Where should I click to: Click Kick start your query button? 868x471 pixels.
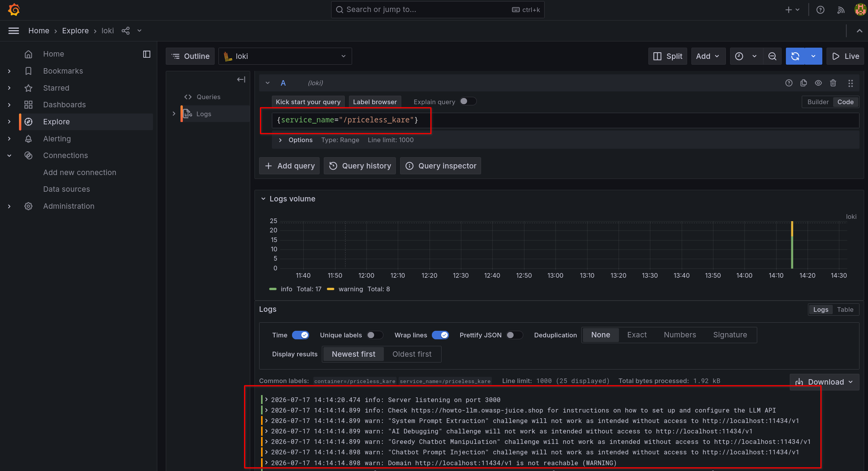click(308, 102)
